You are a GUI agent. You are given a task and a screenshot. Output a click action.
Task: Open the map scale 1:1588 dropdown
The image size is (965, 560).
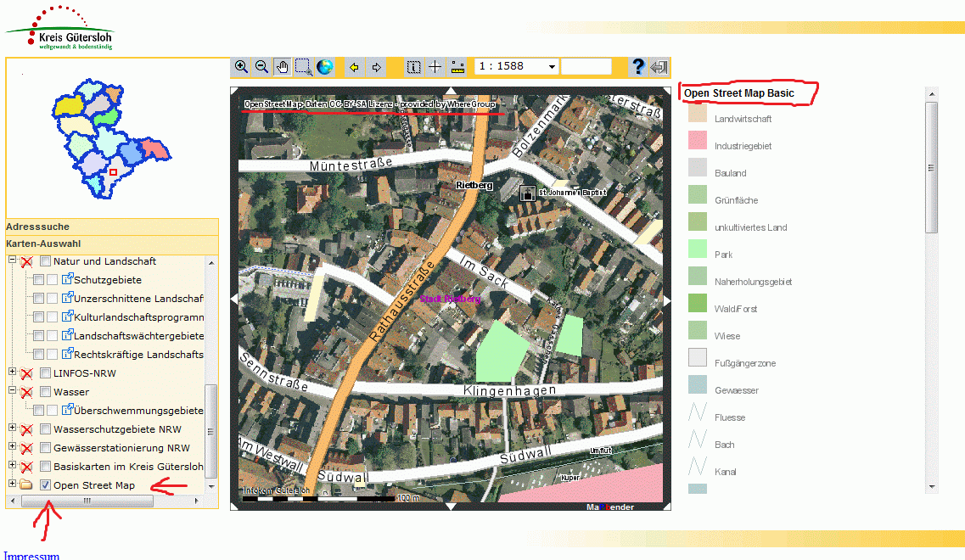552,67
